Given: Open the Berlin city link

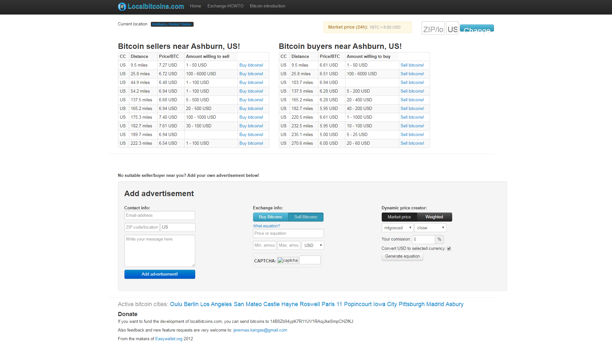Looking at the screenshot, I should (191, 304).
